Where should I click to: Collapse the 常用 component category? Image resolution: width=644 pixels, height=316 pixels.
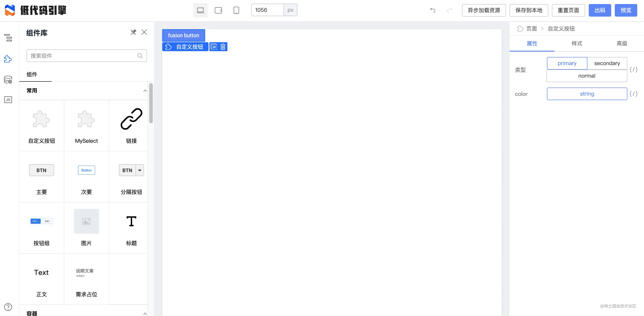145,91
